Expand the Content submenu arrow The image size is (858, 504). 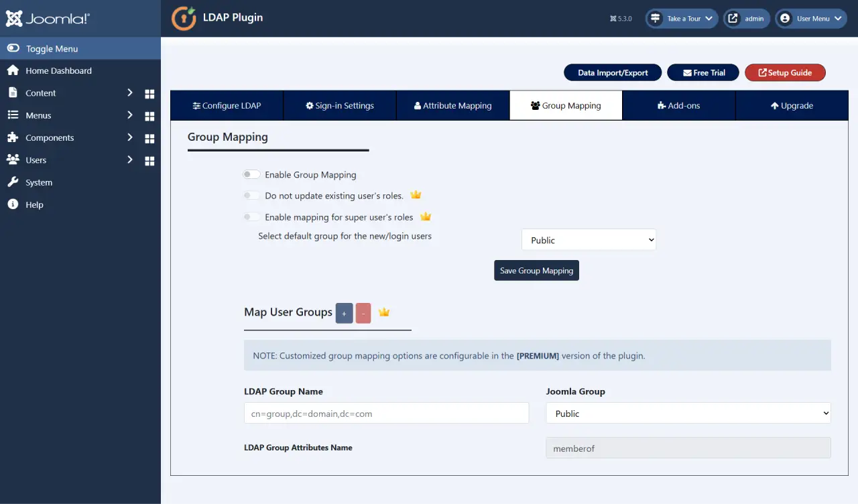pos(130,92)
